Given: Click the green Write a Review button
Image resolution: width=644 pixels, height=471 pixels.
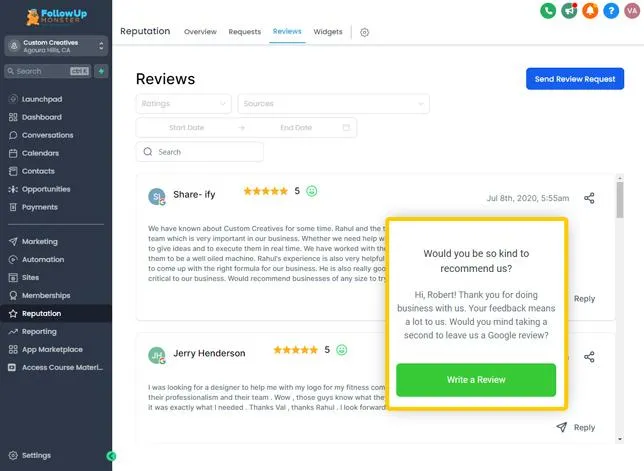Looking at the screenshot, I should point(476,380).
